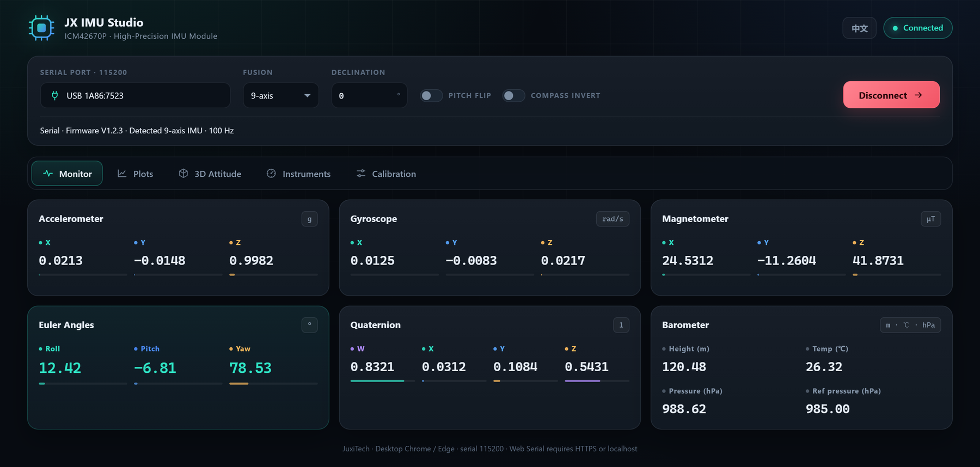Click the USB plug icon in serial port field
980x467 pixels.
(54, 95)
